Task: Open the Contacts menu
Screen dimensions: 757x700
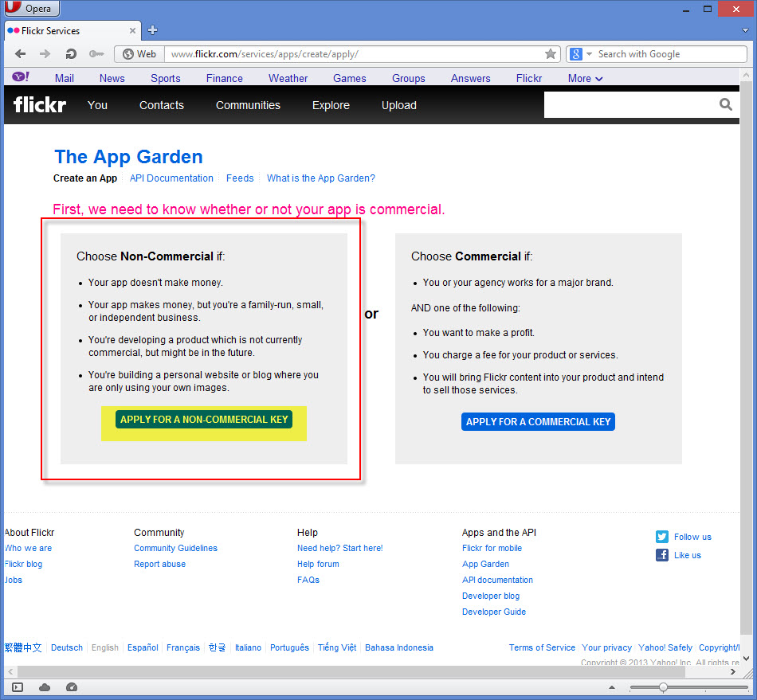Action: pos(162,105)
